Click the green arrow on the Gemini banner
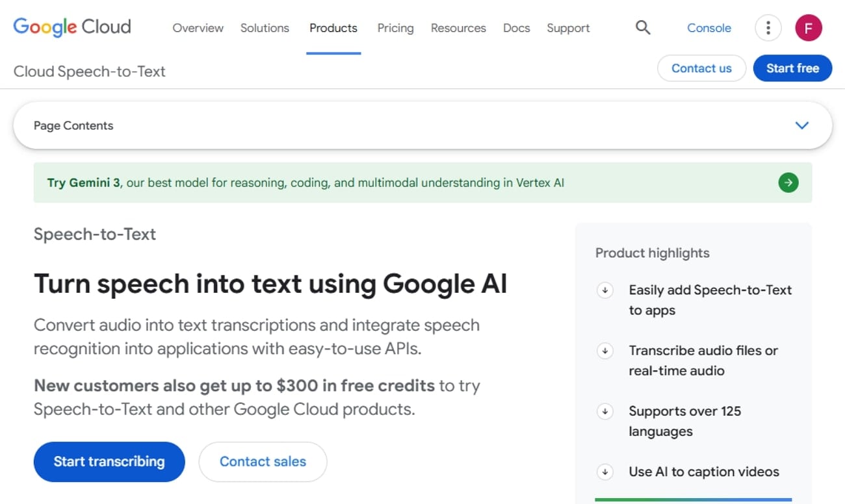This screenshot has width=845, height=504. click(x=788, y=183)
